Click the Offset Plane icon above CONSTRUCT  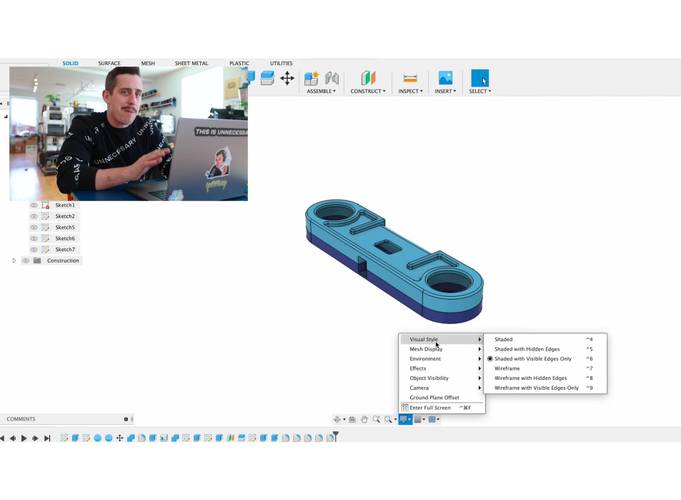tap(368, 79)
